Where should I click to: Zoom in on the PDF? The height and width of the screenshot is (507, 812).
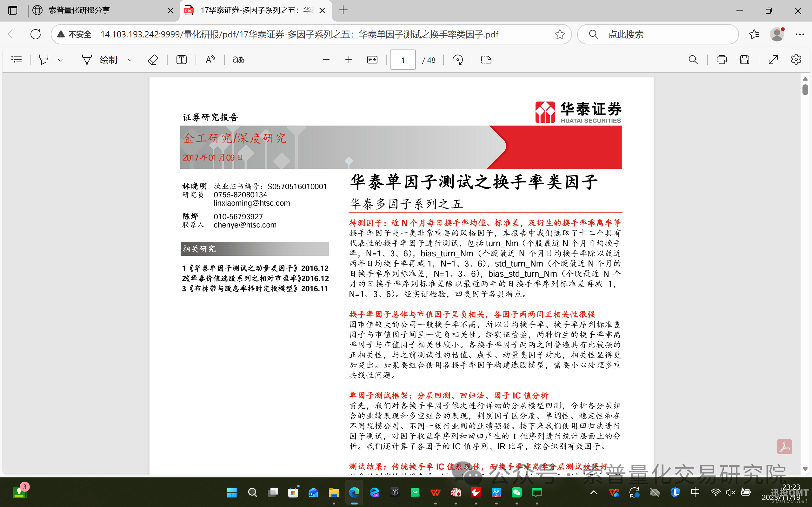pyautogui.click(x=349, y=59)
